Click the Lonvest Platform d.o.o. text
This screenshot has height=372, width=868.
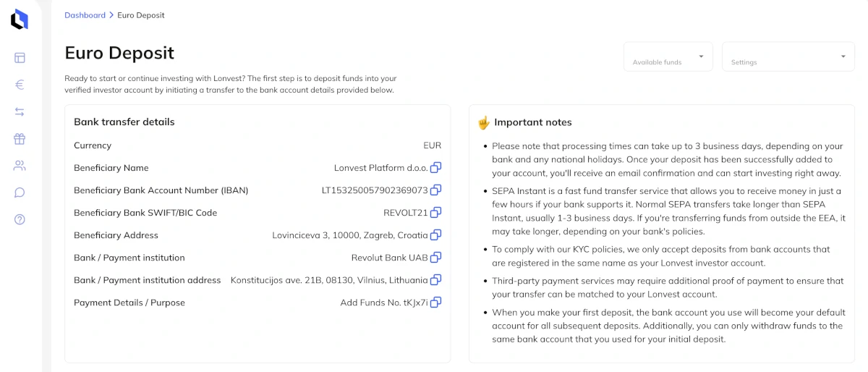381,168
